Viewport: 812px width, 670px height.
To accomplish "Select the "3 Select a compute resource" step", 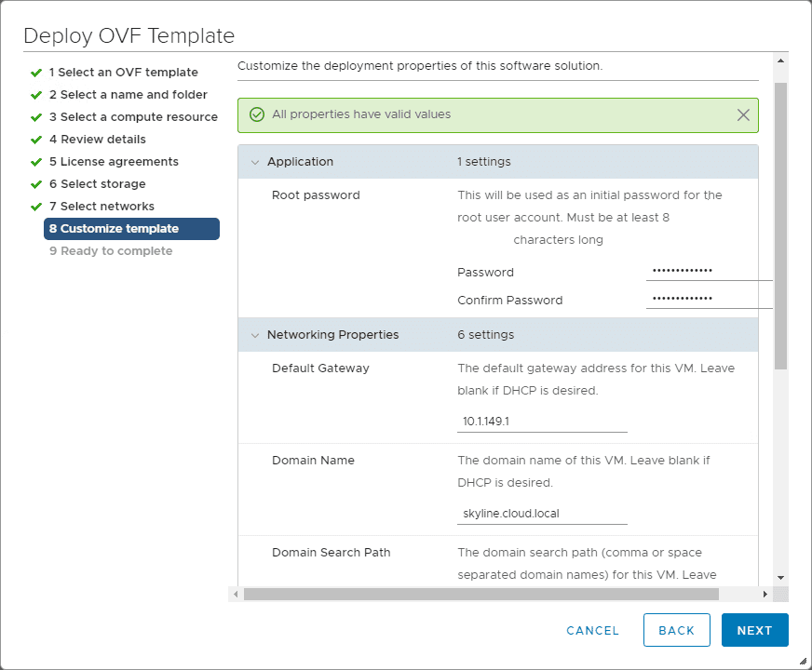I will click(133, 116).
